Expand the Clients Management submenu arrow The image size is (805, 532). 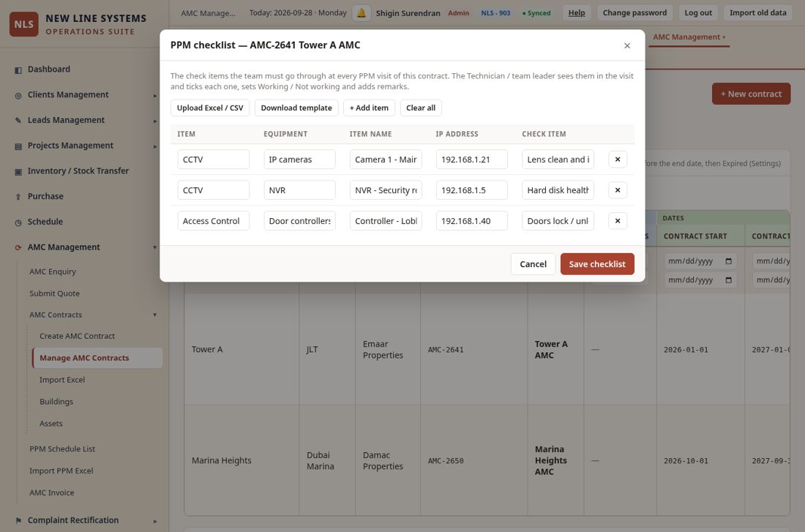(x=155, y=95)
